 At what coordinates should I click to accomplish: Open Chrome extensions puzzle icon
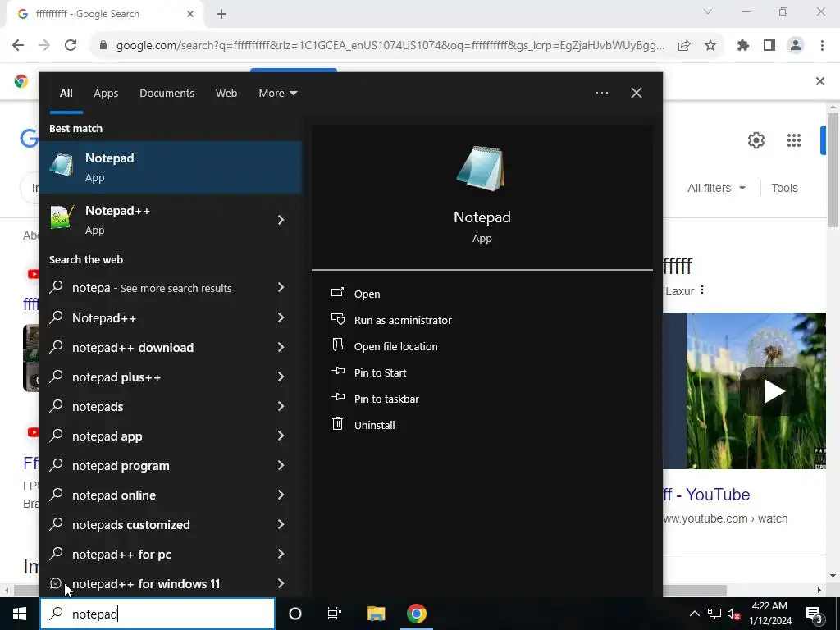tap(743, 46)
